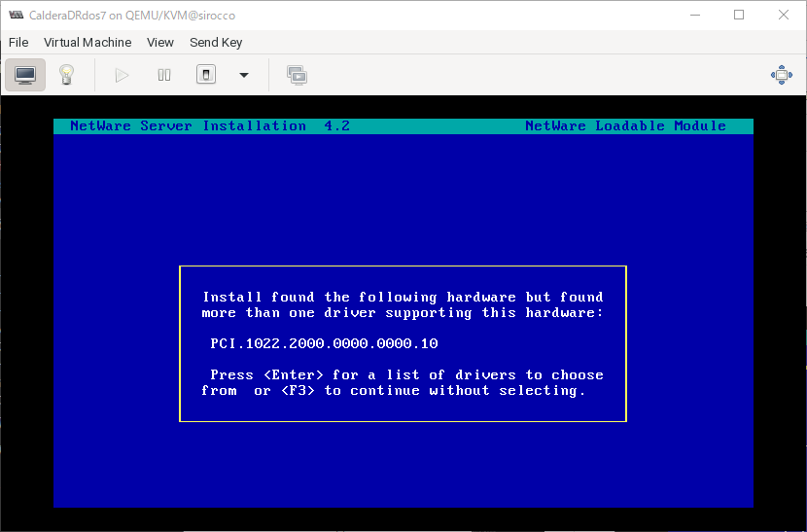Click the 'Install found the following hardware' line

pos(403,298)
